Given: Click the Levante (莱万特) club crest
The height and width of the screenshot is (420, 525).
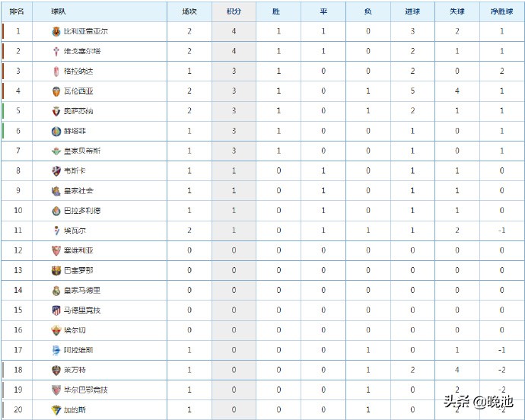Looking at the screenshot, I should coord(56,370).
